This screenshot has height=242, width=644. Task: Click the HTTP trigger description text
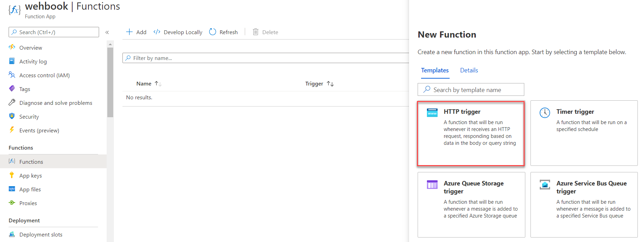click(480, 133)
